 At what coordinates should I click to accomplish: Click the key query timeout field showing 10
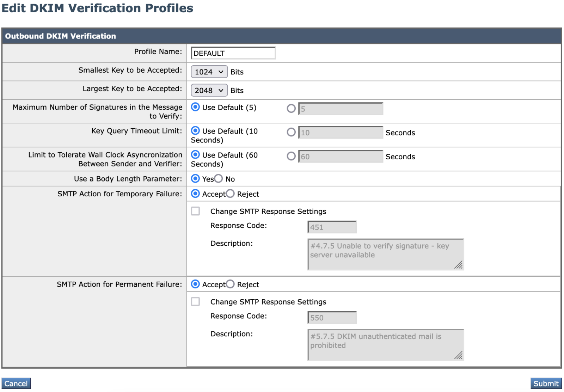(341, 133)
